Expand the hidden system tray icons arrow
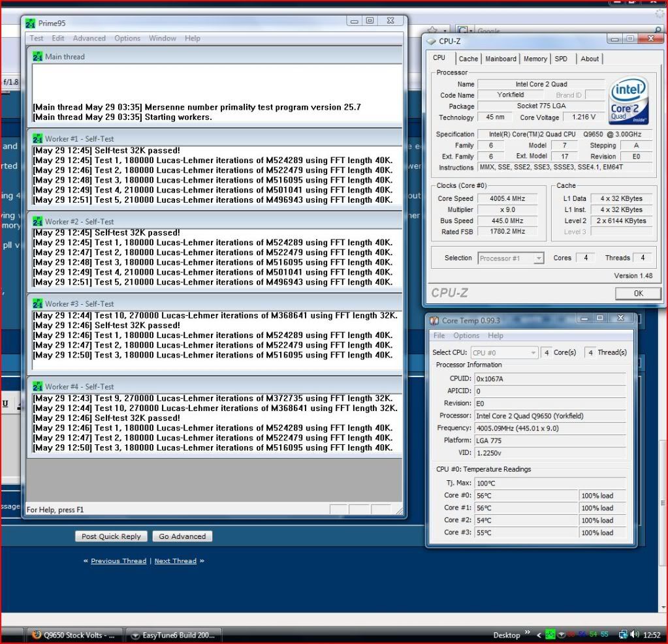668x644 pixels. click(x=539, y=635)
